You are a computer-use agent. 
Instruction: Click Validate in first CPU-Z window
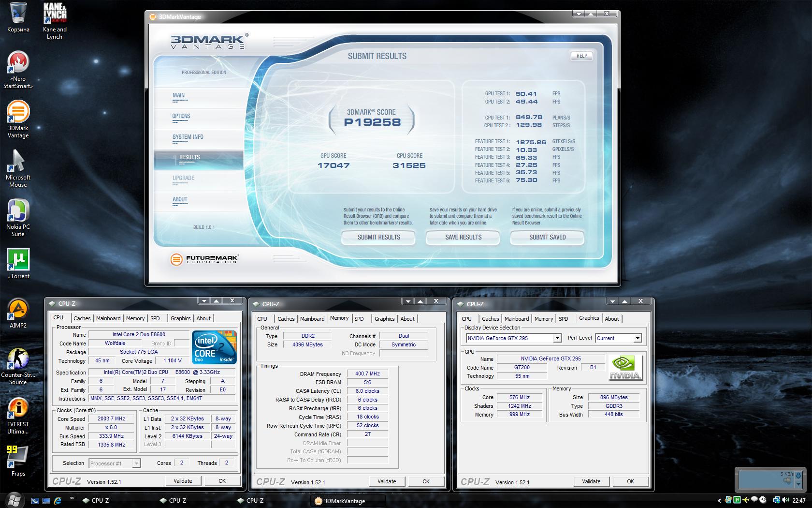pyautogui.click(x=183, y=481)
